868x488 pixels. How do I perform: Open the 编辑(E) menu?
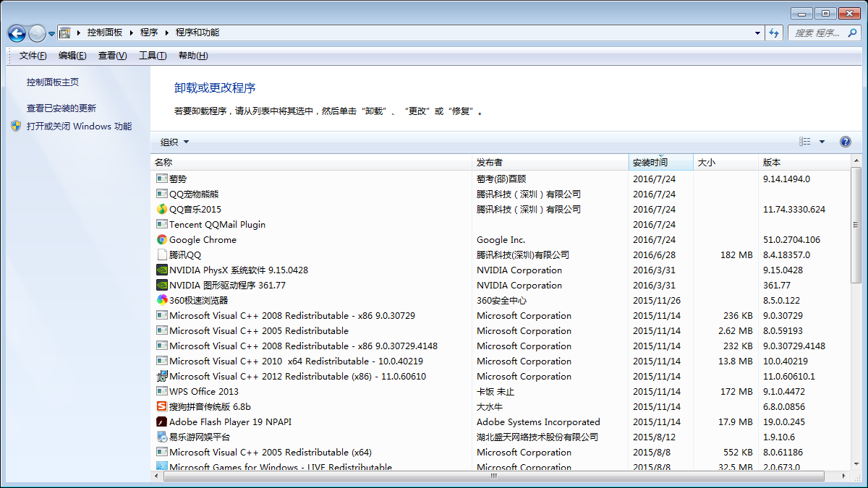pyautogui.click(x=72, y=56)
